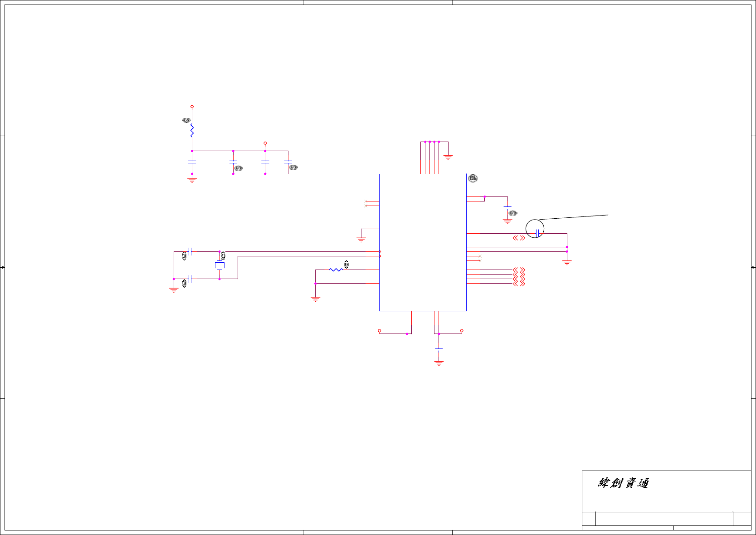Select the reference designator label by the IC's top-right corner
The width and height of the screenshot is (756, 535).
473,178
